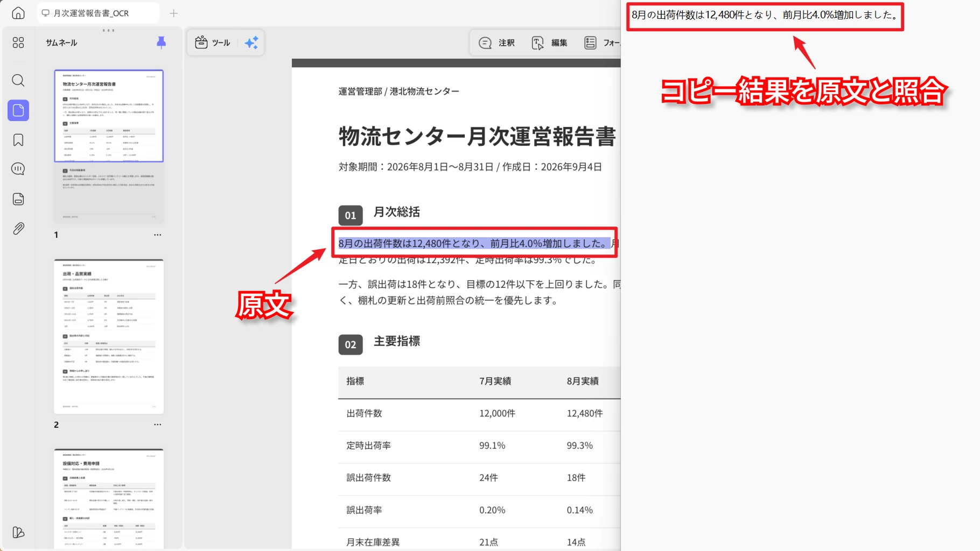Open the attachments paperclip icon
The width and height of the screenshot is (980, 551).
pyautogui.click(x=18, y=229)
